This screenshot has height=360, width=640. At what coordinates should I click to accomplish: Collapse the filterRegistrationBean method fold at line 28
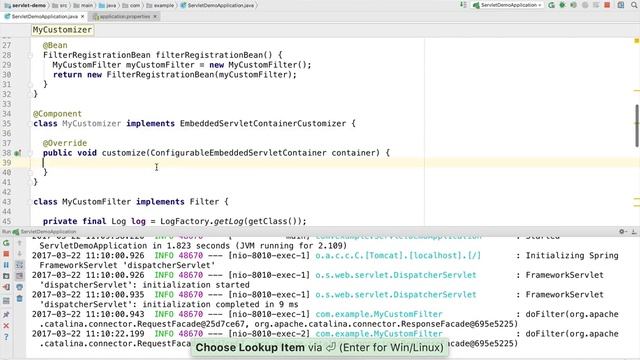[x=30, y=55]
